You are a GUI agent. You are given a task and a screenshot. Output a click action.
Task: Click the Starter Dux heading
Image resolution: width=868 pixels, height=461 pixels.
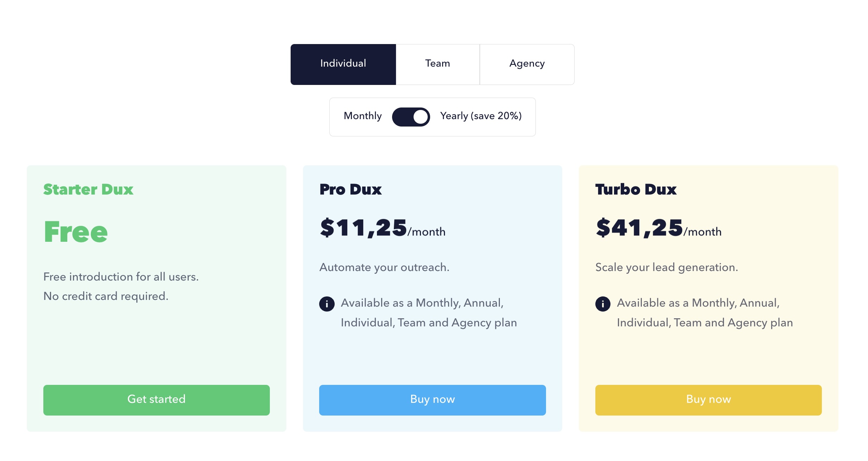pos(88,190)
